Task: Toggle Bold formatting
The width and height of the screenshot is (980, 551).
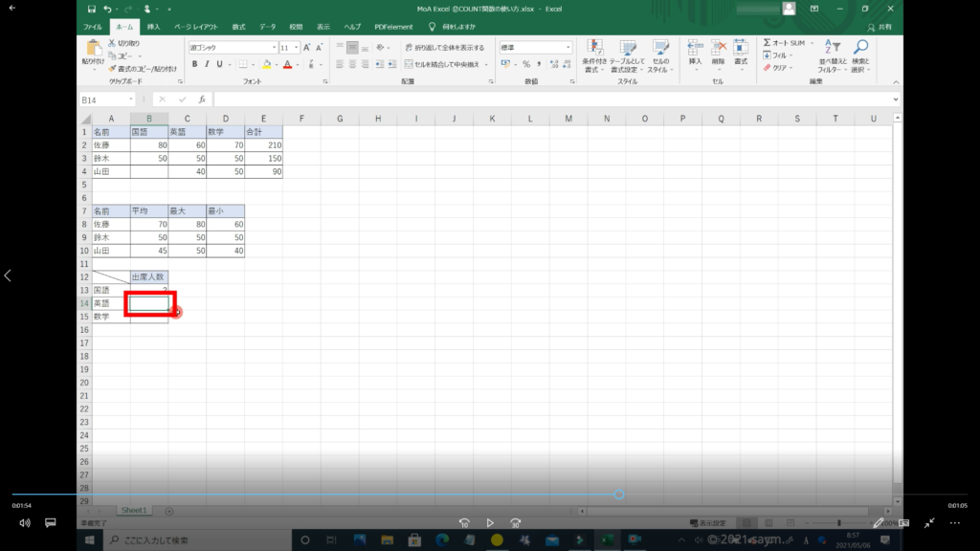Action: pyautogui.click(x=194, y=64)
